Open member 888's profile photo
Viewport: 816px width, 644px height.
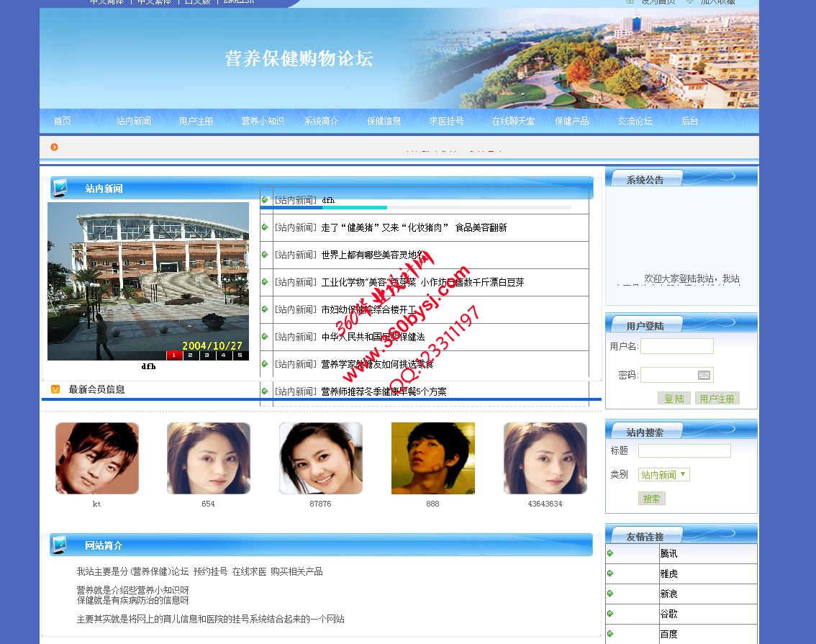pyautogui.click(x=433, y=458)
